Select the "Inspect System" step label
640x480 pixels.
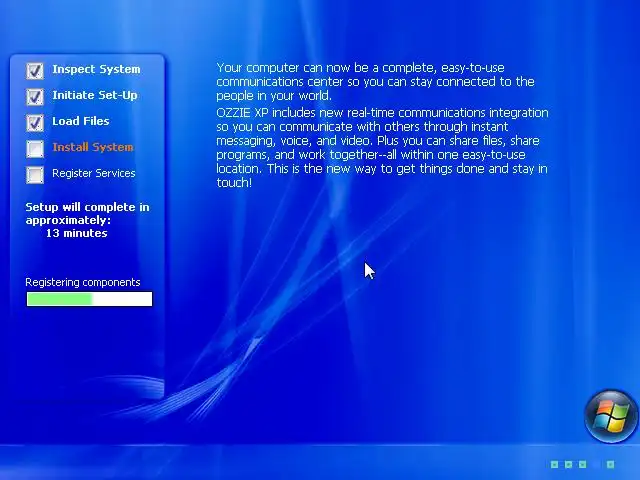click(x=96, y=69)
